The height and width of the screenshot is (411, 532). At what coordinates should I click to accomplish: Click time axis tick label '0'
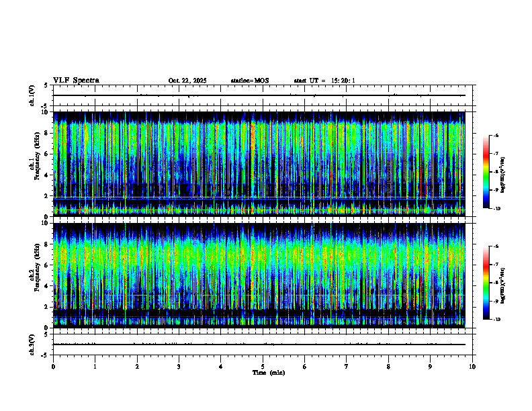coord(53,367)
